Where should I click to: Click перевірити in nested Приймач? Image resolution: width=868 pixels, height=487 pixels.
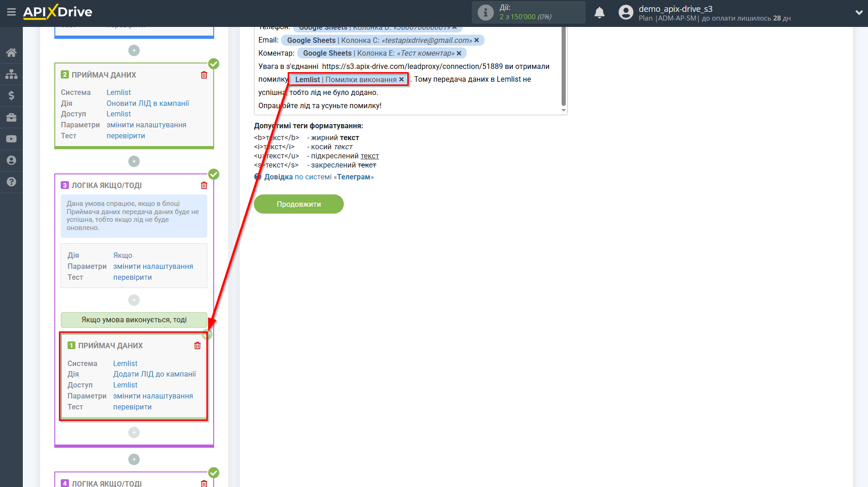pos(132,407)
